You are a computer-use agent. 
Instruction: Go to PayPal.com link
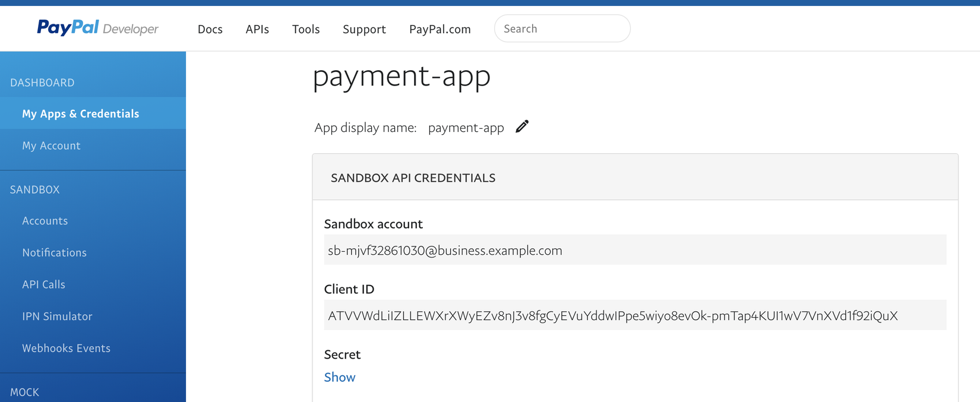coord(440,29)
